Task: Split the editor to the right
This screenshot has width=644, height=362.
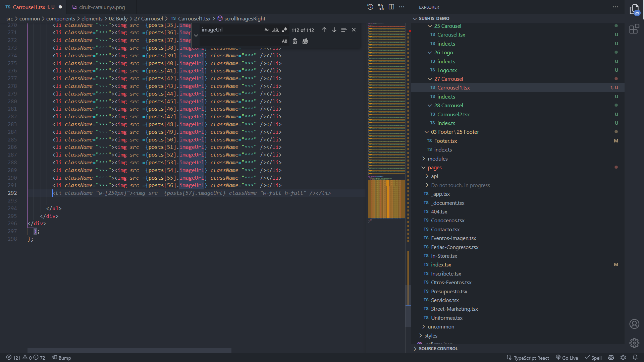Action: (391, 7)
